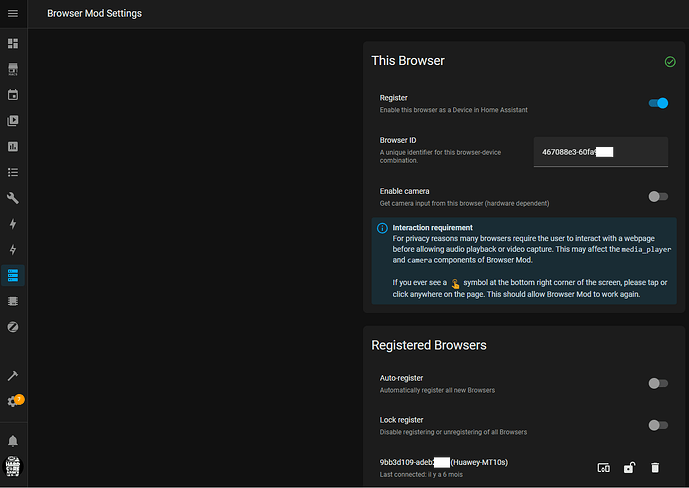This screenshot has width=689, height=488.
Task: Select the highlighted Browser Mod server icon
Action: pos(13,275)
